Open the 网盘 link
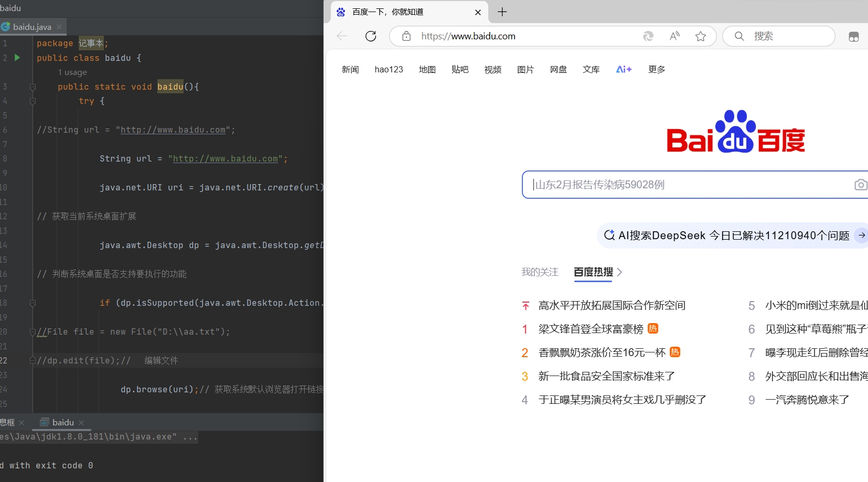The height and width of the screenshot is (482, 868). click(x=558, y=69)
